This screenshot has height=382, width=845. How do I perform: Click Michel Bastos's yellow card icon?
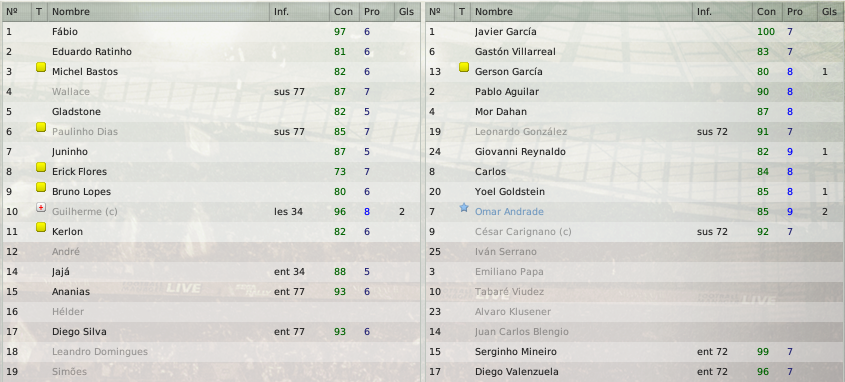[40, 67]
